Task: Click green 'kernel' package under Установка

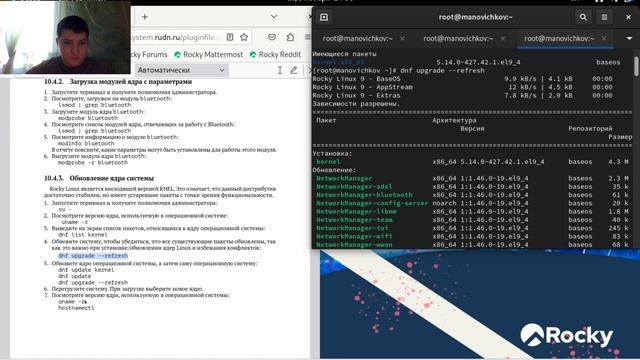Action: [328, 162]
